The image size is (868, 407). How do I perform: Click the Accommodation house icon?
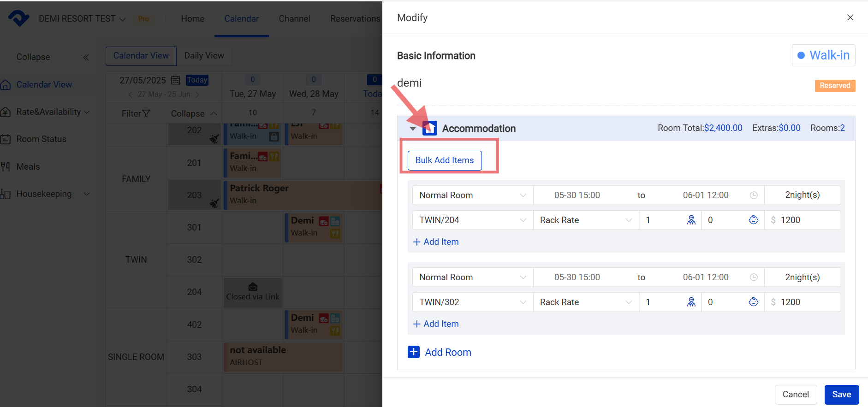(x=429, y=128)
